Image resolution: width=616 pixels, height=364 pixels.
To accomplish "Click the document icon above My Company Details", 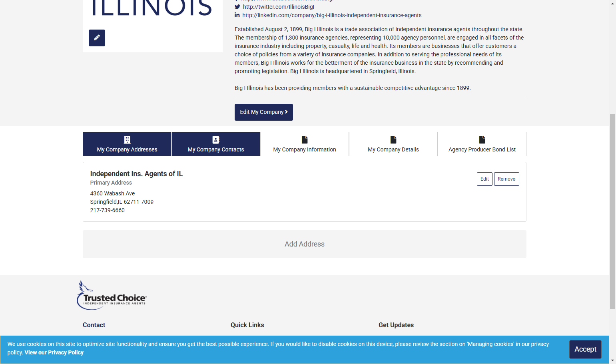I will 393,139.
